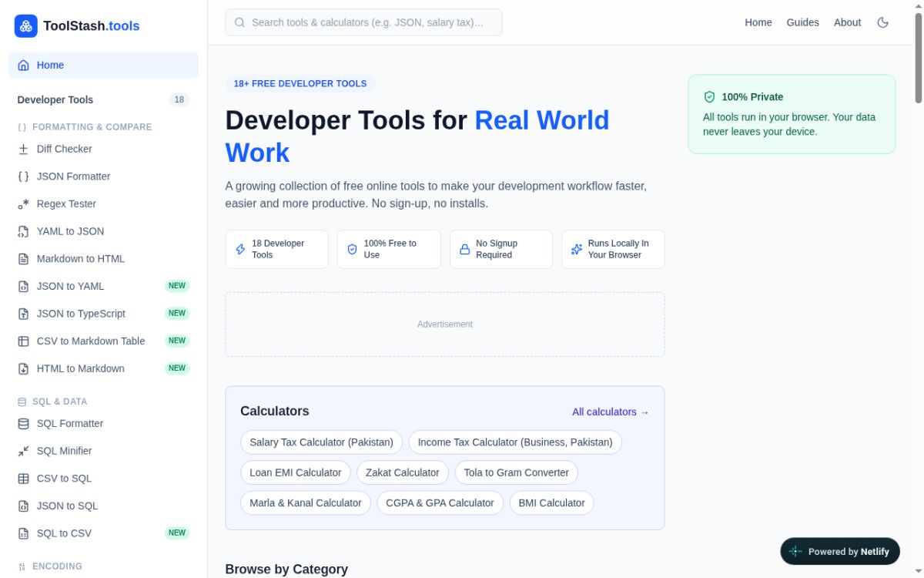Click the Powered by Netlify badge
This screenshot has height=578, width=924.
pos(840,552)
